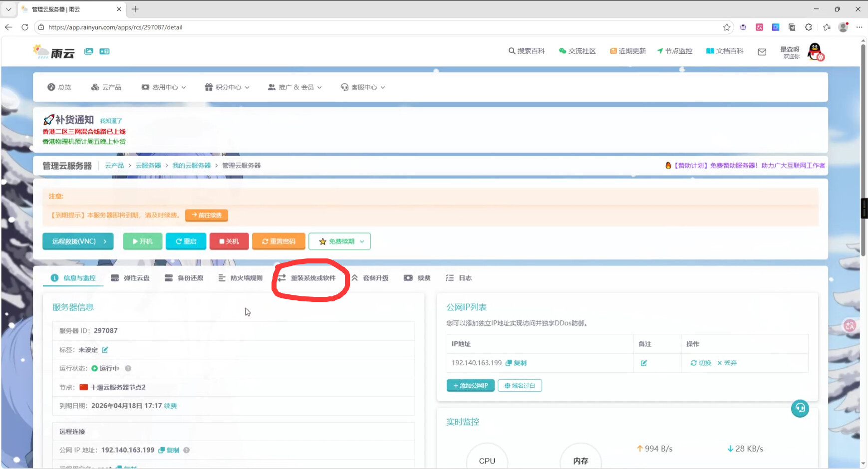This screenshot has height=469, width=868.
Task: Click the edit icon next to 未设定 label
Action: click(x=105, y=350)
